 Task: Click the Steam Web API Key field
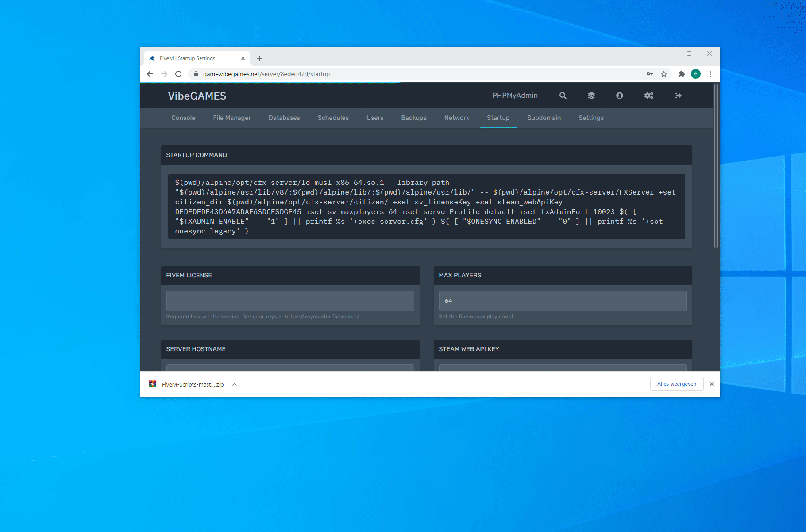tap(563, 368)
